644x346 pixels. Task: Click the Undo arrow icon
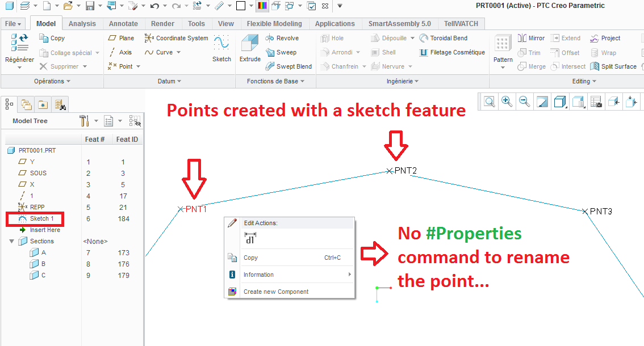coord(154,6)
